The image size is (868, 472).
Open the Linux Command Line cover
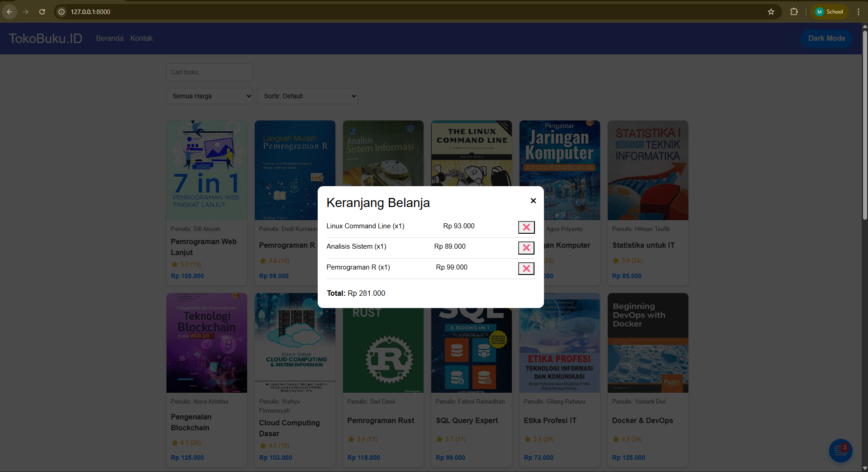coord(472,153)
